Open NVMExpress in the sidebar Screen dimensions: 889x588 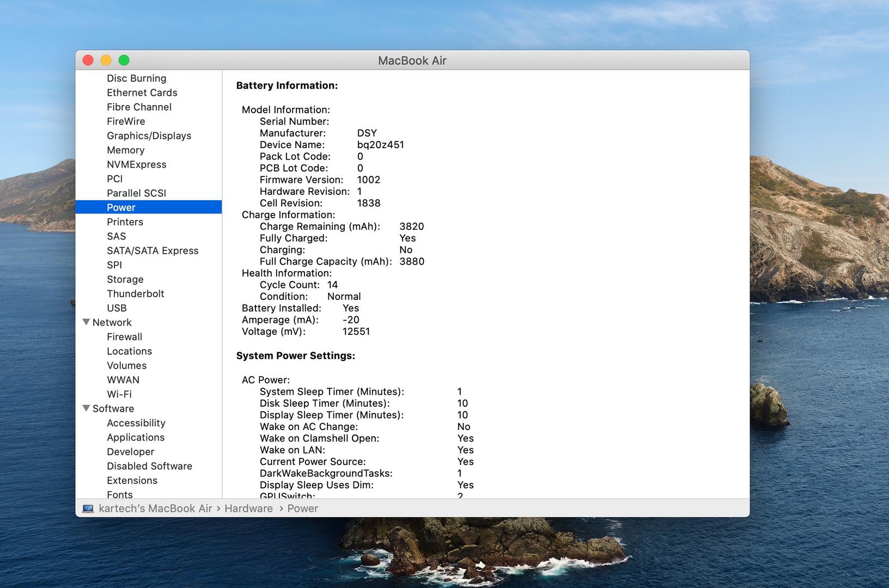click(x=136, y=164)
